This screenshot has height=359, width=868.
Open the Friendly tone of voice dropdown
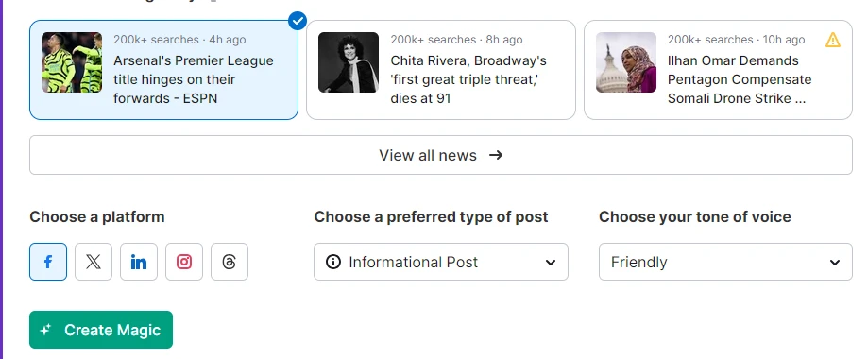coord(725,262)
